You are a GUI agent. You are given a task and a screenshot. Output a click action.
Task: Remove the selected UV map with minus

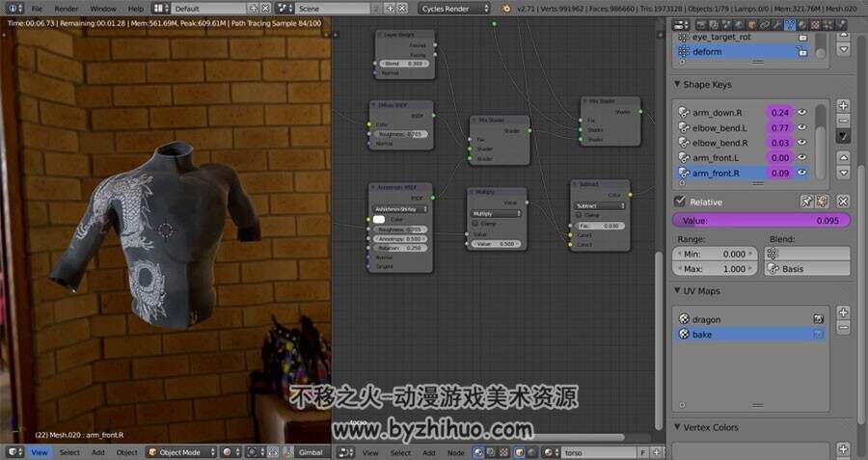click(x=843, y=327)
